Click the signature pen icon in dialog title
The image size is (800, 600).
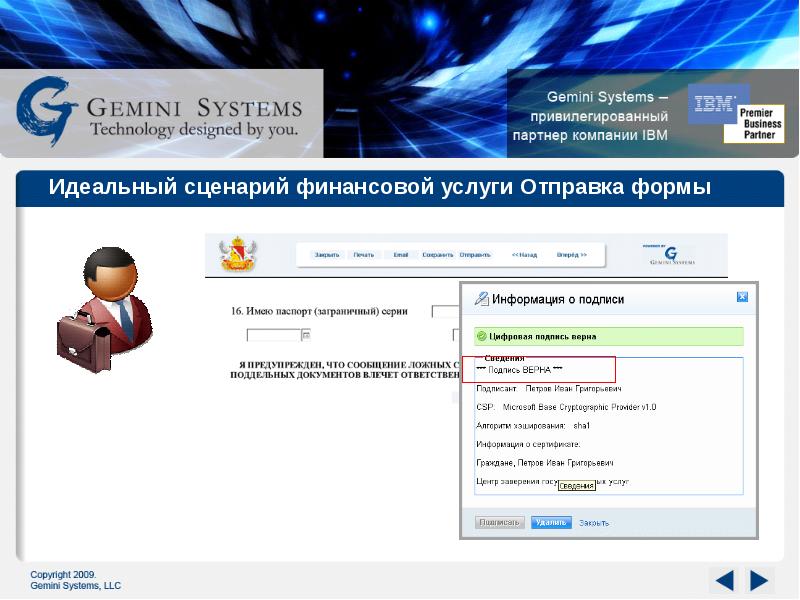482,298
